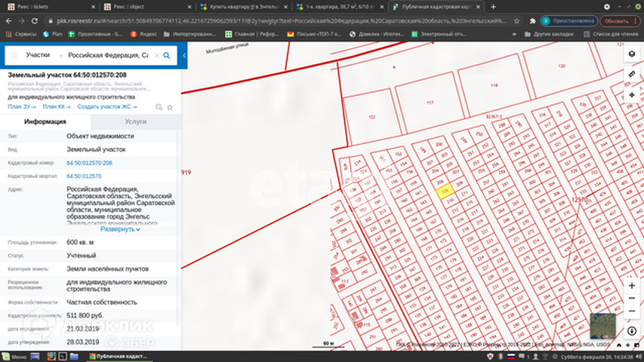Open the file manager folder icon in the taskbar
This screenshot has width=644, height=362.
74,357
